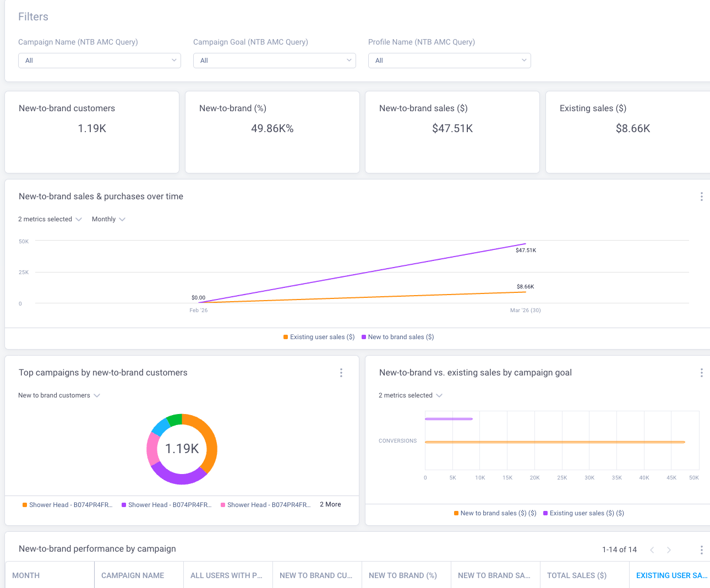Image resolution: width=710 pixels, height=588 pixels.
Task: Open options menu for sales over time chart
Action: click(701, 197)
